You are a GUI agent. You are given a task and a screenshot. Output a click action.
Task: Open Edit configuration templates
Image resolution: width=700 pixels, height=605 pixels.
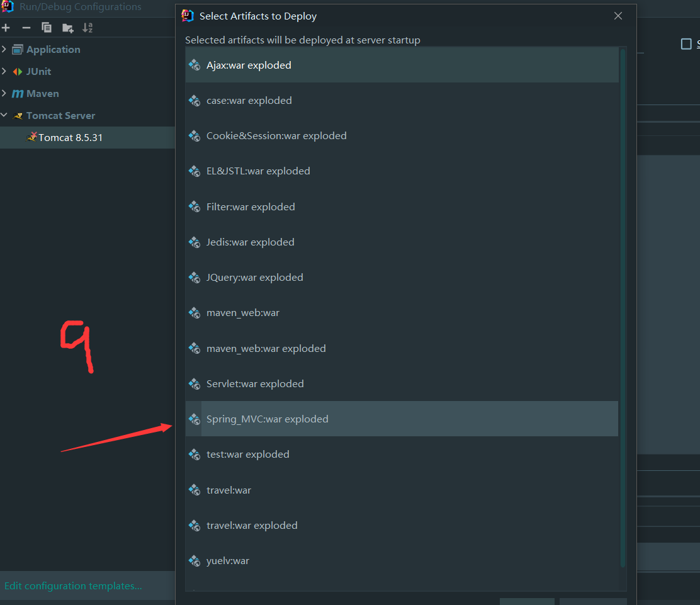73,585
